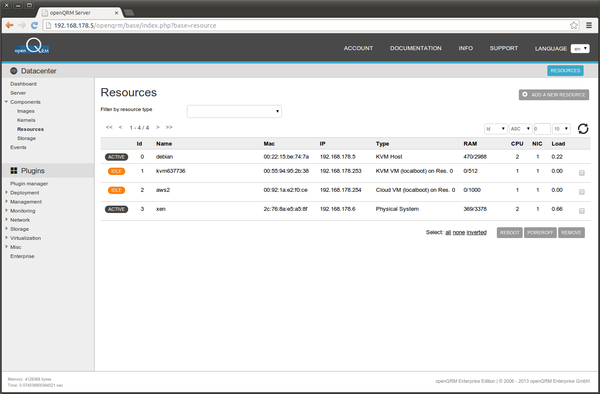The image size is (600, 394).
Task: Click the select 'none' link
Action: (459, 233)
